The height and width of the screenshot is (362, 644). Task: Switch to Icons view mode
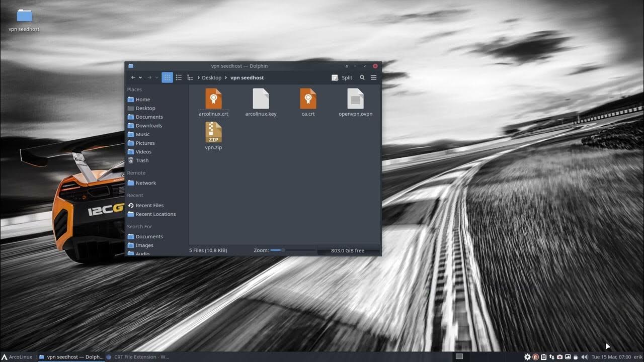coord(167,77)
